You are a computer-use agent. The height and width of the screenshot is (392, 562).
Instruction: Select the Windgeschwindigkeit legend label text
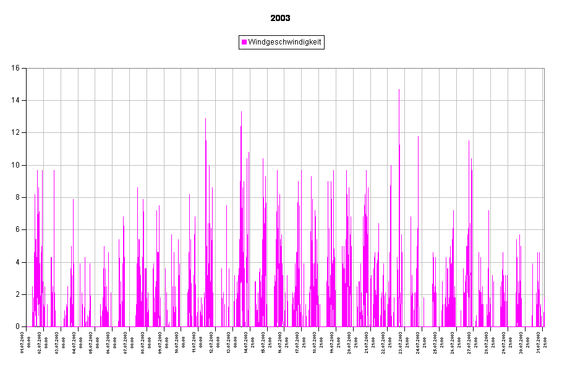(284, 42)
